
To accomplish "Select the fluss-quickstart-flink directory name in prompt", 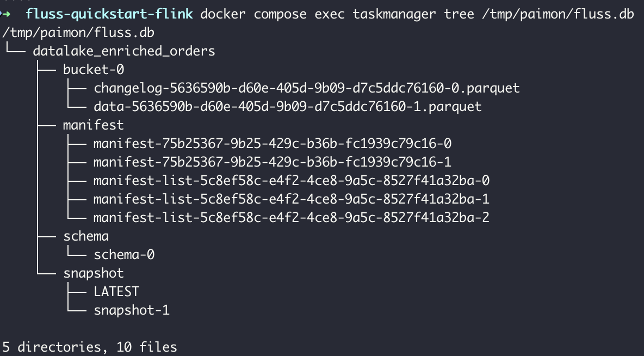I will click(x=109, y=14).
